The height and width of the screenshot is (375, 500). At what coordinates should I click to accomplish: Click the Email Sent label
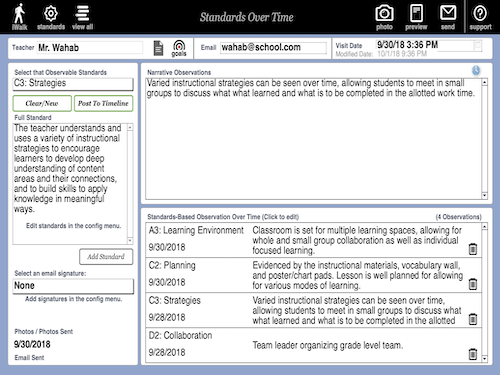tap(29, 358)
